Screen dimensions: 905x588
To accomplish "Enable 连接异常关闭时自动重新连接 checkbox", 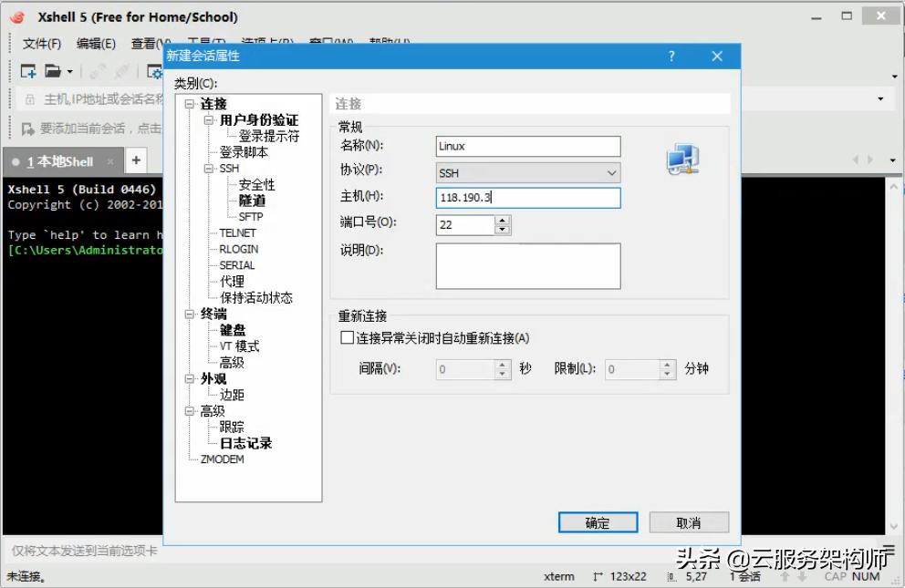I will [347, 336].
